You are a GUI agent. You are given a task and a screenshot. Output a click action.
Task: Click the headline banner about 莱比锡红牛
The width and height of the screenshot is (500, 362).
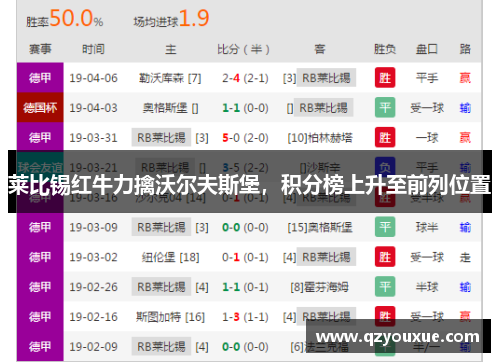[x=250, y=182]
